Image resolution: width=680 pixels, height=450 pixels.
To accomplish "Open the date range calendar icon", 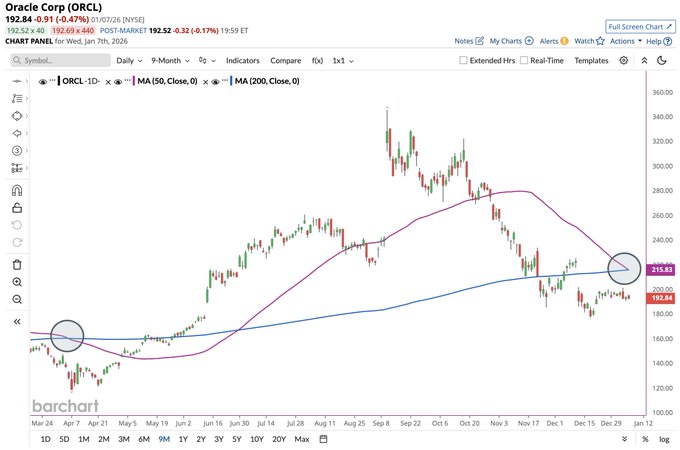I will [323, 439].
